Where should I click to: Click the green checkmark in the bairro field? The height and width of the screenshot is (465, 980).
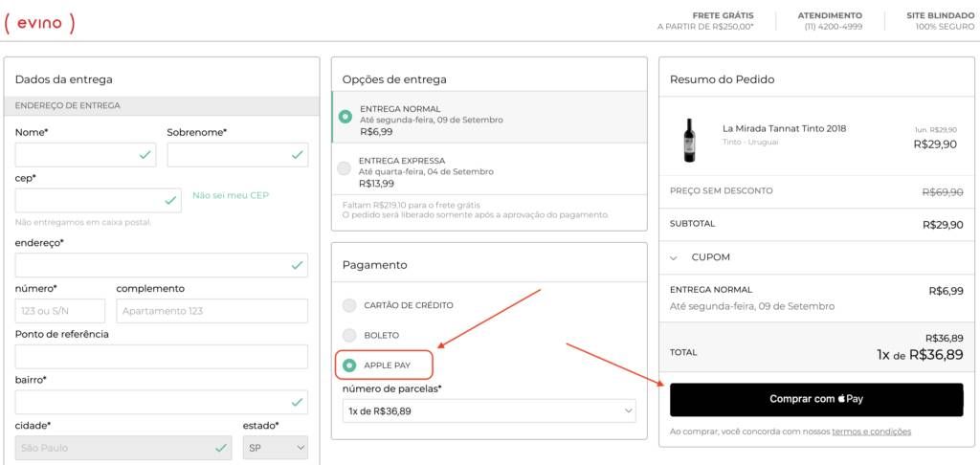pos(297,402)
